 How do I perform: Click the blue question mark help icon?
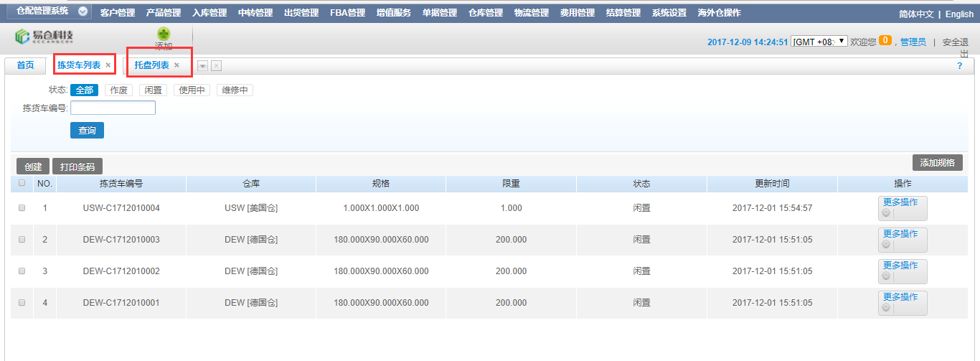[959, 66]
